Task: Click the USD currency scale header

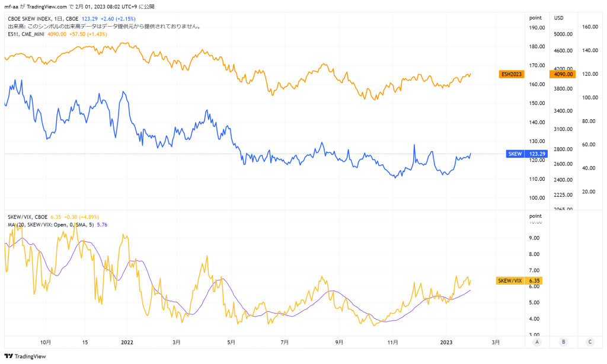Action: click(558, 18)
